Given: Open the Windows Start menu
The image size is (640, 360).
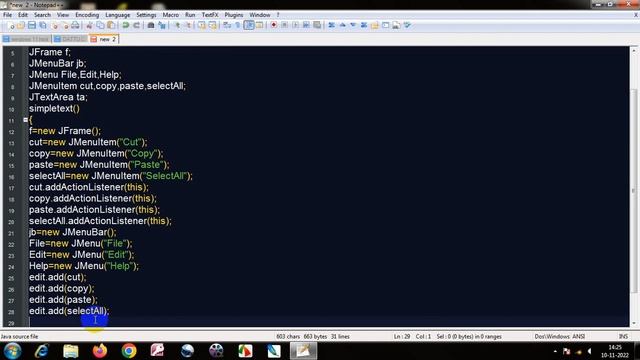Looking at the screenshot, I should (12, 351).
